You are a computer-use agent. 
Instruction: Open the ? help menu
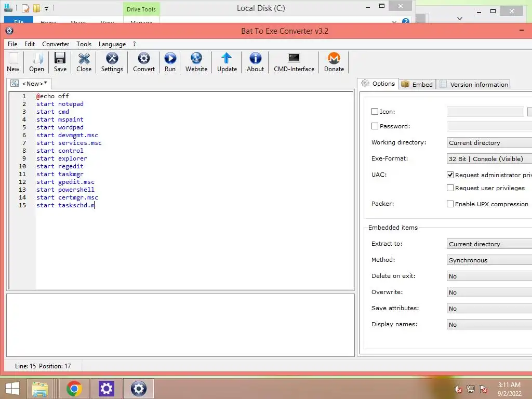point(135,44)
